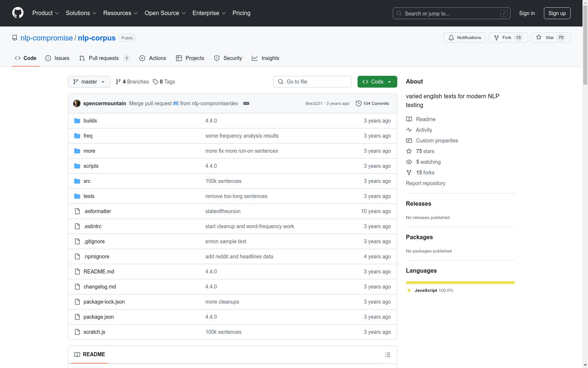Click the forks icon in About
The height and width of the screenshot is (368, 588).
pos(409,173)
